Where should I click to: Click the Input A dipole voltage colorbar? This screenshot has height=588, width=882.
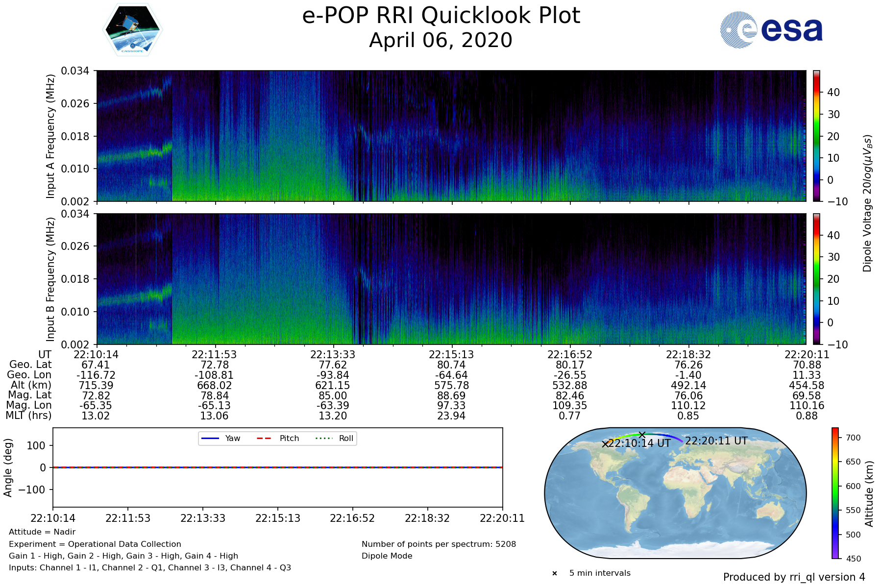coord(816,136)
